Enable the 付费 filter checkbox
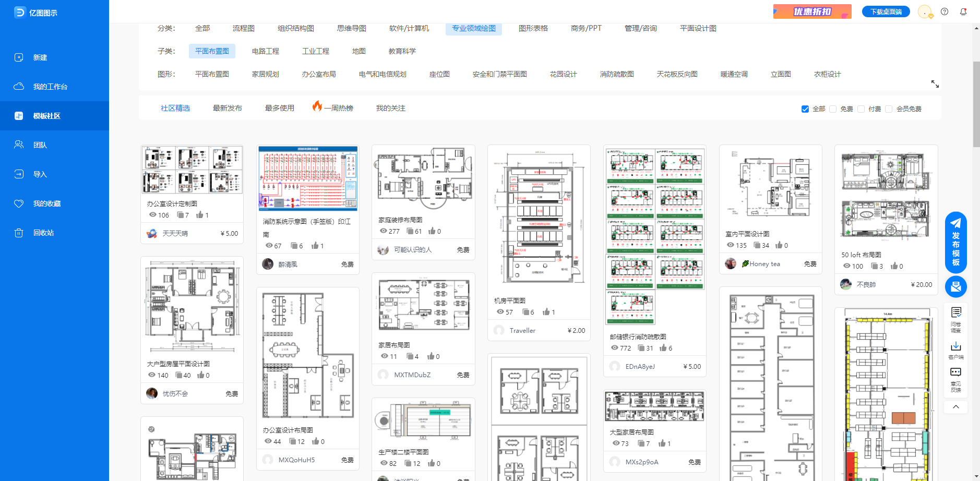The width and height of the screenshot is (980, 481). [861, 109]
